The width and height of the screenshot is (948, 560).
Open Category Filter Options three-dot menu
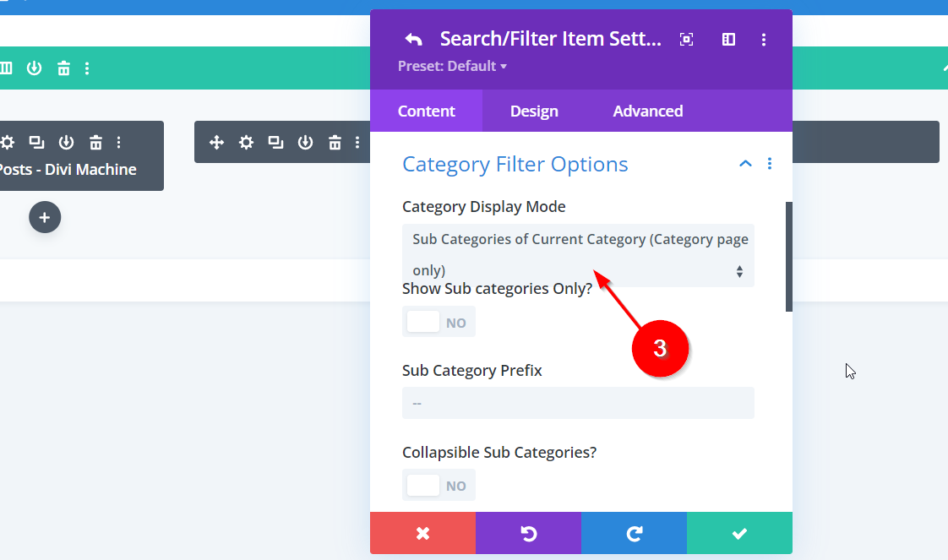point(769,164)
